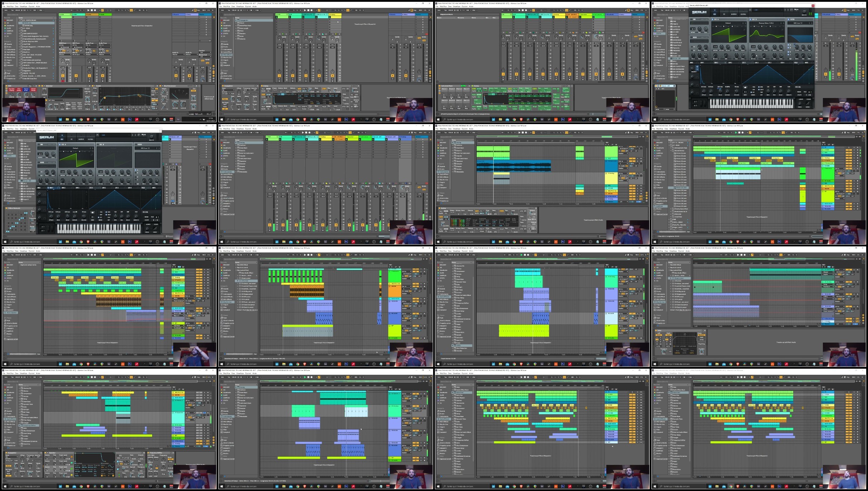
Task: Select SYNTH collection in thumbnail 4's browser
Action: [659, 34]
